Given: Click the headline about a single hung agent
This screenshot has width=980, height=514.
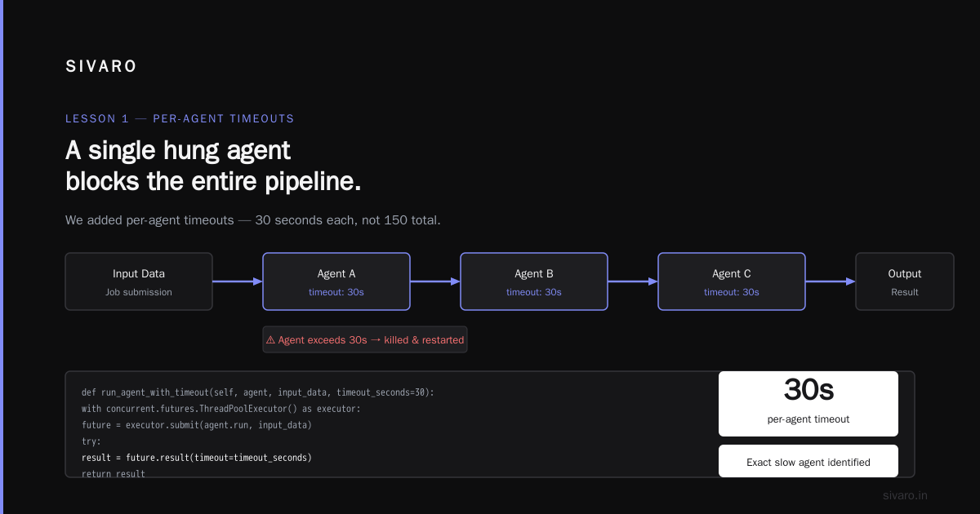Looking at the screenshot, I should tap(213, 166).
